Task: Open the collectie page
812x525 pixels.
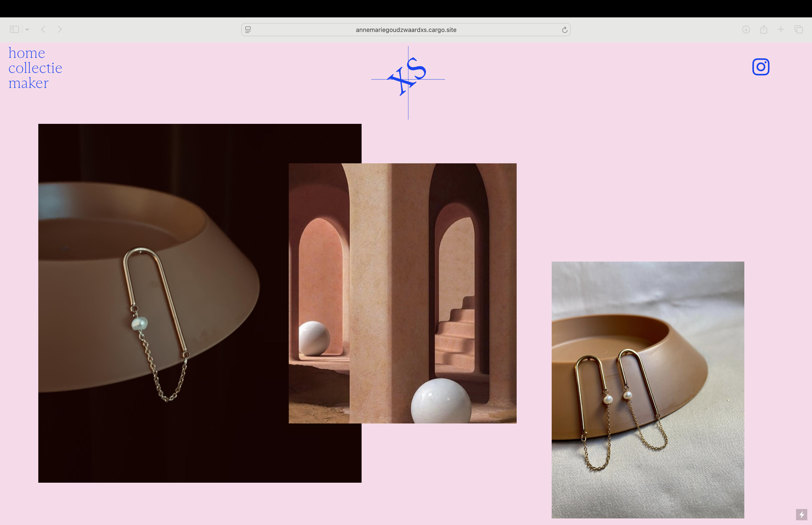Action: click(x=35, y=68)
